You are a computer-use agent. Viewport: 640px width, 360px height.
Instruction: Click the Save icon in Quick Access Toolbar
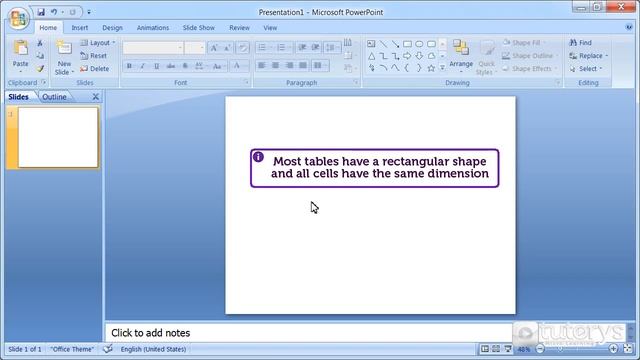[41, 12]
